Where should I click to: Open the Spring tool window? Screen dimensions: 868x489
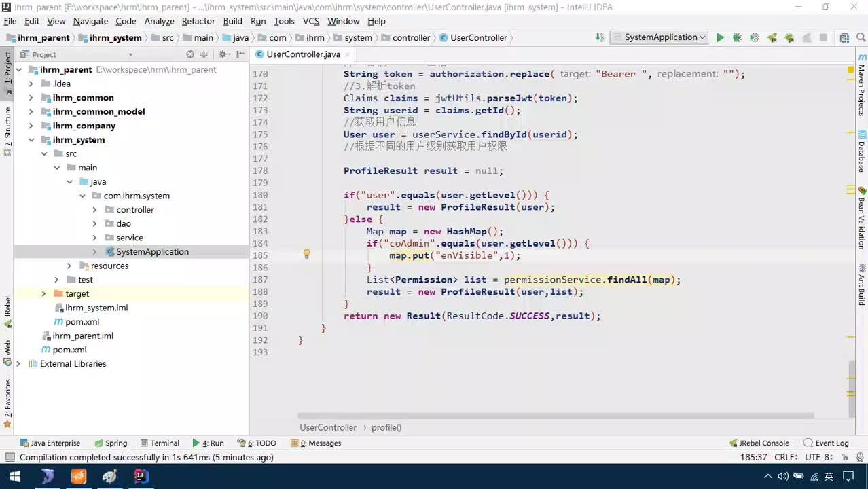tap(110, 443)
